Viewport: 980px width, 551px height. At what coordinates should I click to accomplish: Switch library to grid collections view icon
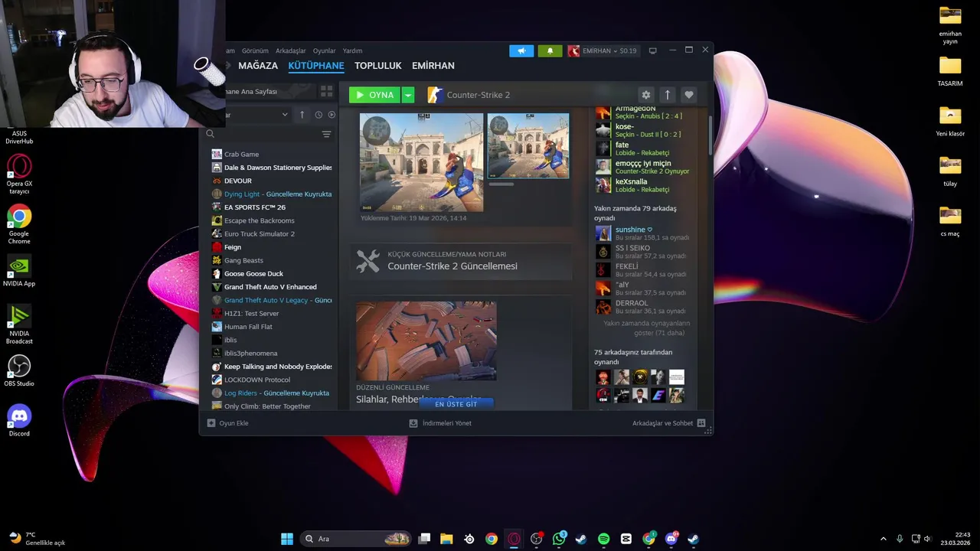(x=327, y=91)
